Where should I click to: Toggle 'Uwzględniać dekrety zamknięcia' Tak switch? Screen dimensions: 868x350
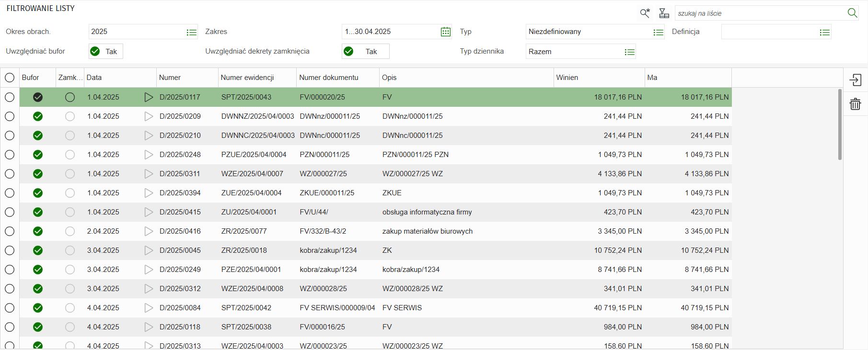pyautogui.click(x=365, y=51)
